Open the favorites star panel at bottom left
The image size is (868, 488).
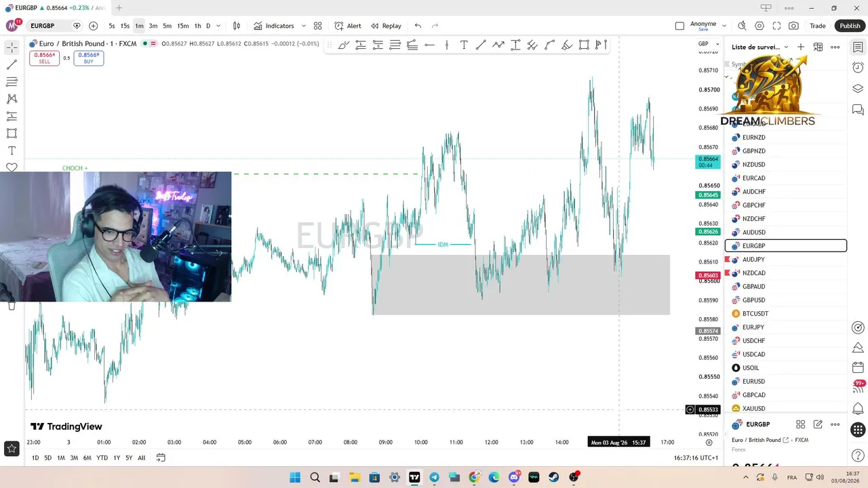coord(12,448)
